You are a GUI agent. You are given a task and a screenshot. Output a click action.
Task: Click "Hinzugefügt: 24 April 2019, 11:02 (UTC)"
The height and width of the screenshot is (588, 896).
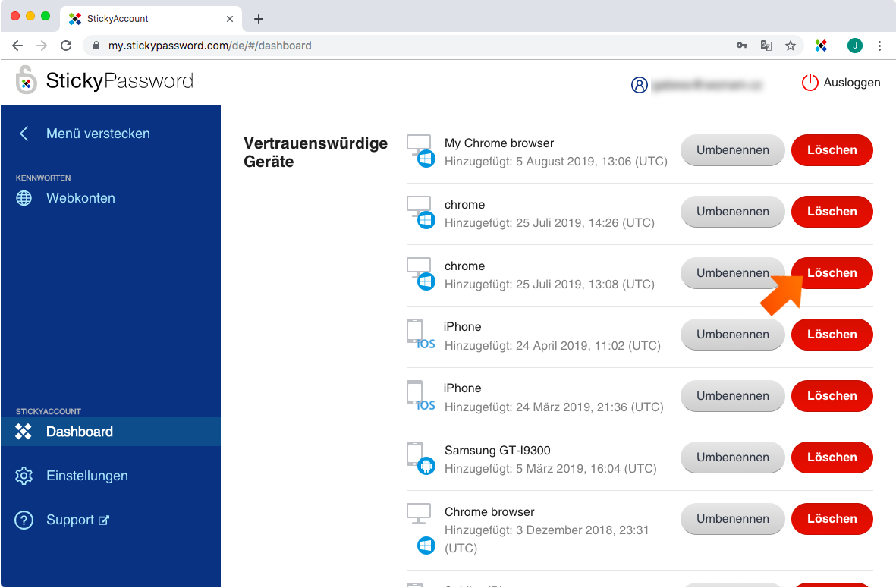click(x=552, y=346)
